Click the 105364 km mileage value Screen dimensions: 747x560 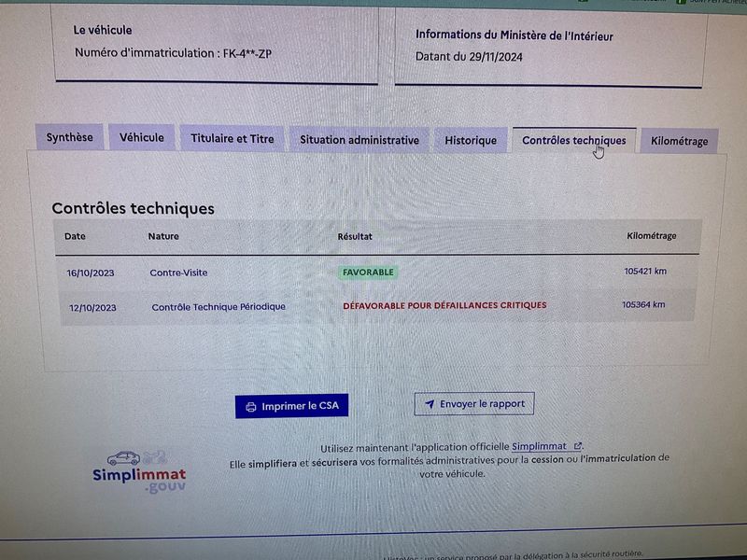643,305
